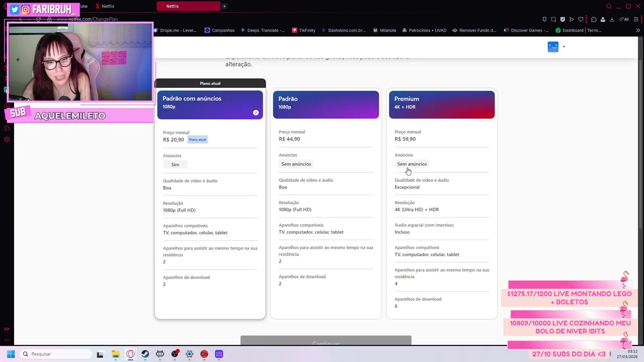Click the Pesquisar taskbar search field
The height and width of the screenshot is (362, 644).
tap(56, 354)
